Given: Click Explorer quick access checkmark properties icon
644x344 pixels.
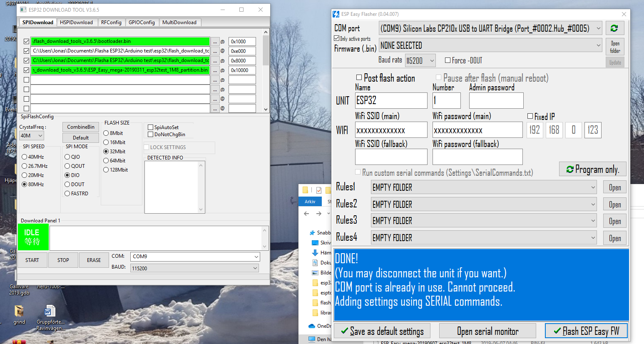Looking at the screenshot, I should coord(319,190).
